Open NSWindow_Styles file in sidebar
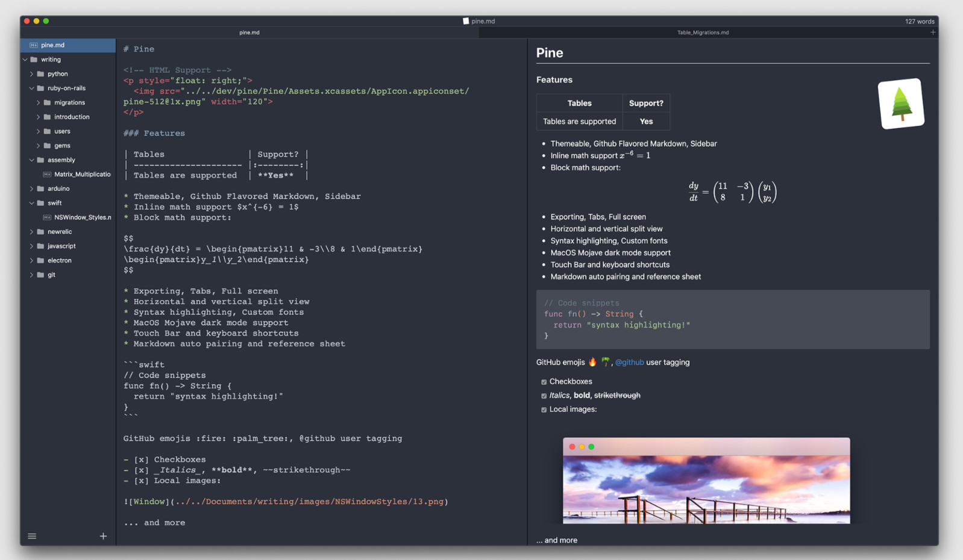Screen dimensions: 963x560 pos(68,217)
